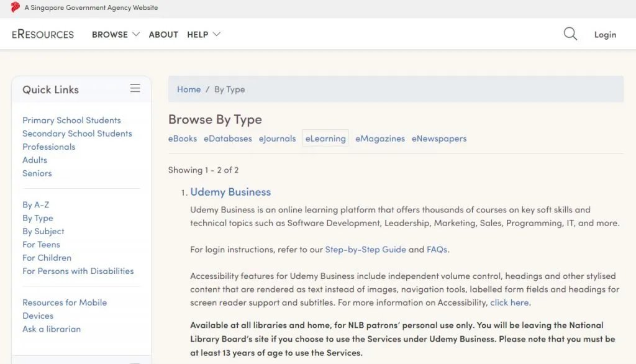
Task: Switch to the eMagazines type tab
Action: pyautogui.click(x=380, y=139)
